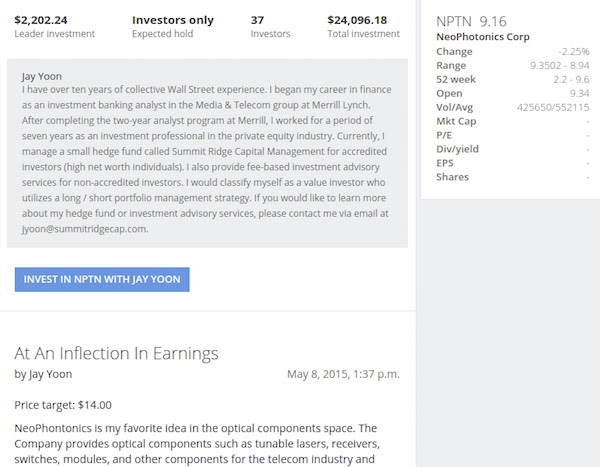Click the NPTN ticker symbol in the sidebar

(x=454, y=21)
